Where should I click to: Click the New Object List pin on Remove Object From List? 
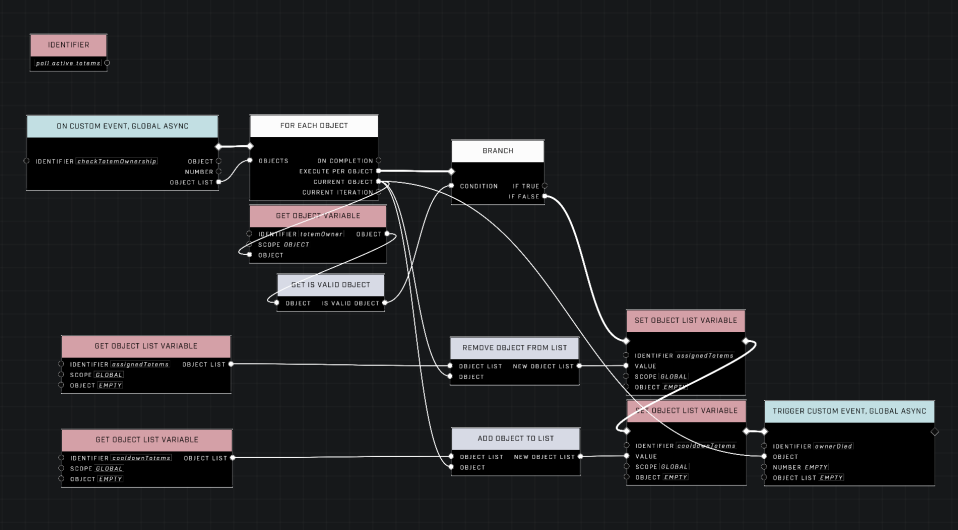(579, 366)
